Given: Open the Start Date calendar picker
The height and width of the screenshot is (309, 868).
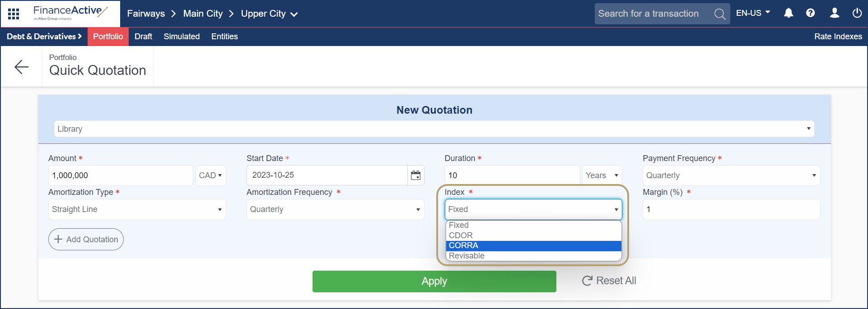Looking at the screenshot, I should click(x=415, y=175).
